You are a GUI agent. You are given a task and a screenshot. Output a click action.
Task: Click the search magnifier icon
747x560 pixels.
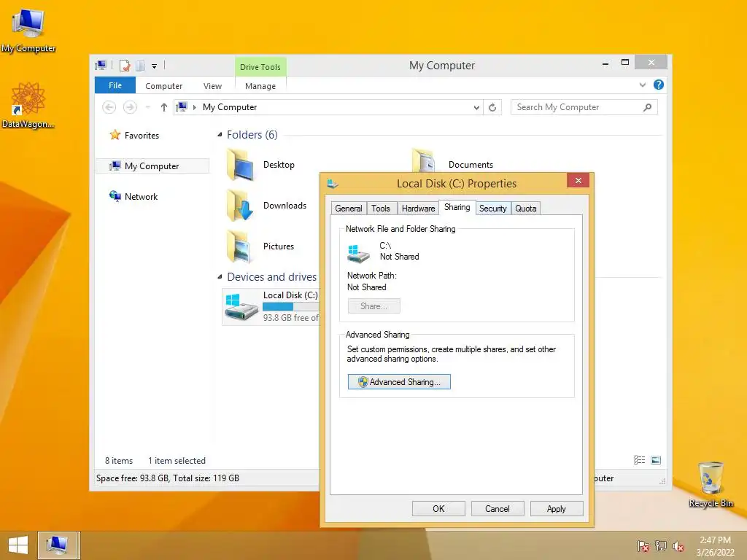pos(647,107)
